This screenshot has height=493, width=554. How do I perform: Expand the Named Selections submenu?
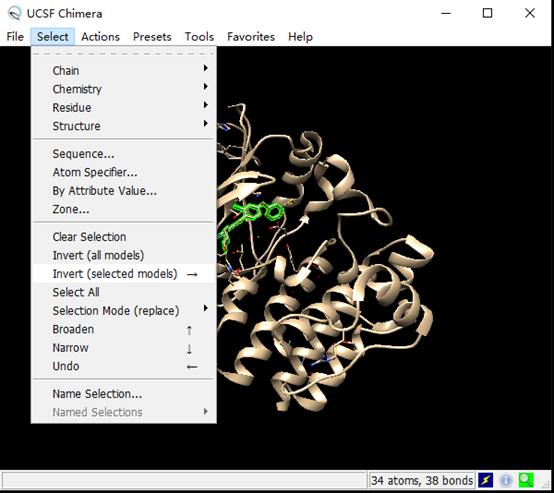(124, 412)
